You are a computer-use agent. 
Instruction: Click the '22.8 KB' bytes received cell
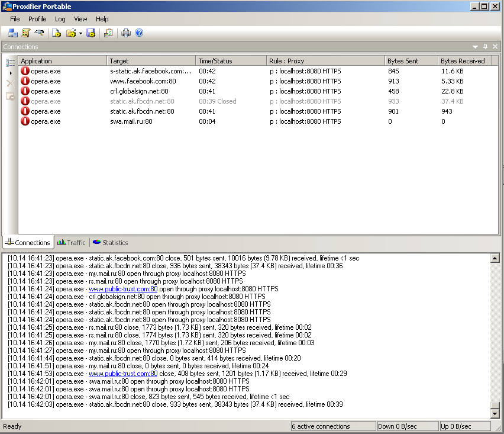453,91
